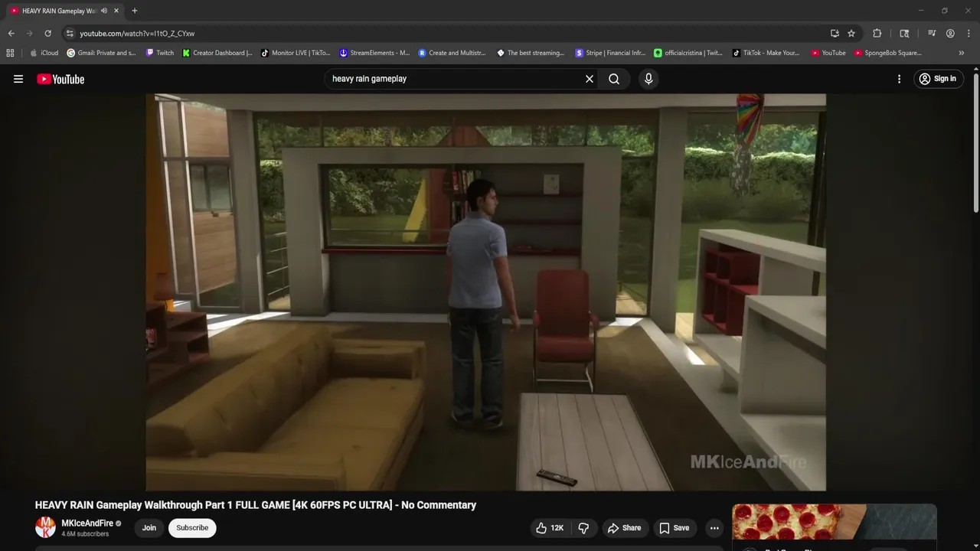Go forward in browser history

pos(29,34)
